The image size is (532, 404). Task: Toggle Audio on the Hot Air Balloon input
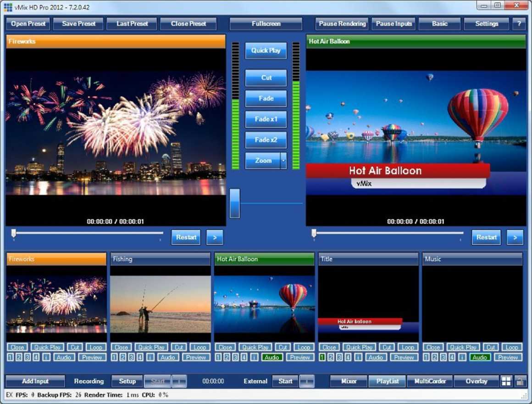[x=272, y=357]
